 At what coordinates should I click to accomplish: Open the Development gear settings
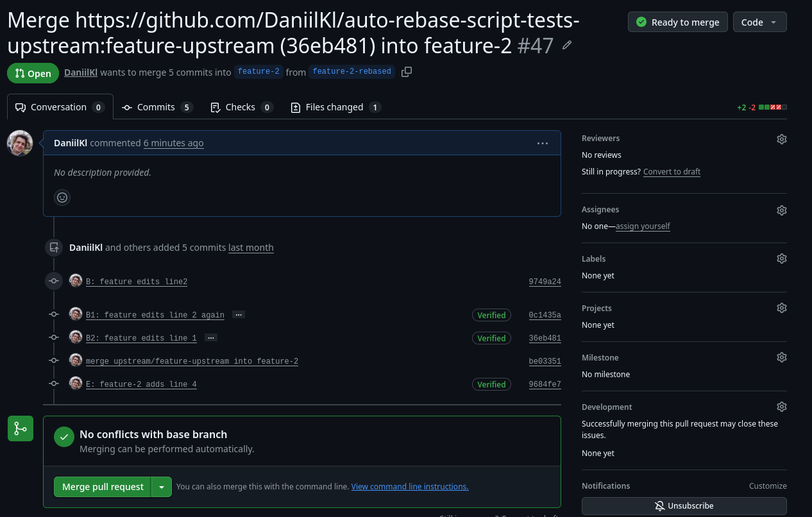[x=781, y=407]
